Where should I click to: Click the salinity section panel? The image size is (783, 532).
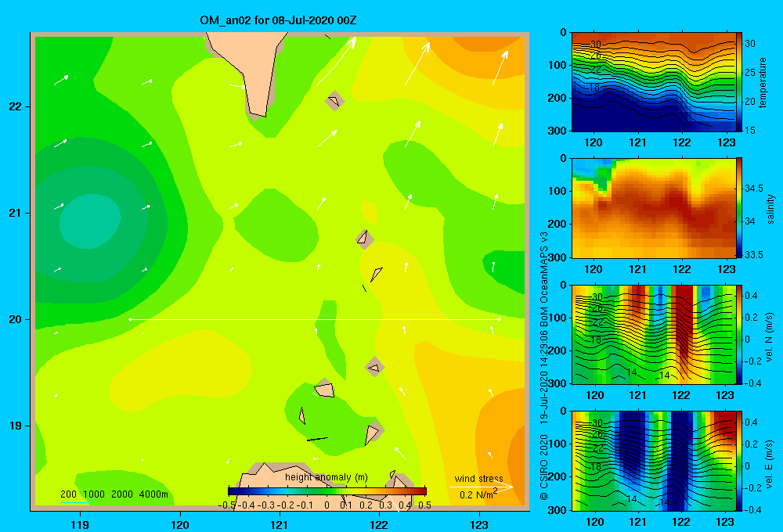[x=653, y=207]
